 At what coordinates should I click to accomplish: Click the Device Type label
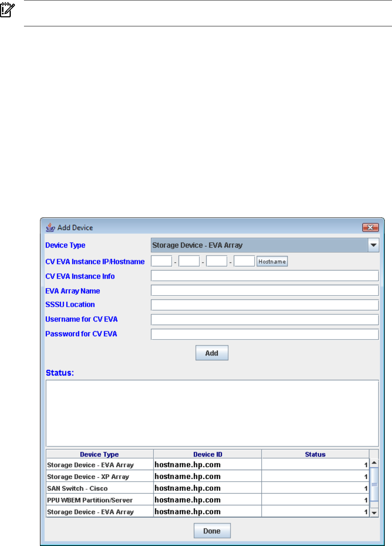pyautogui.click(x=65, y=245)
